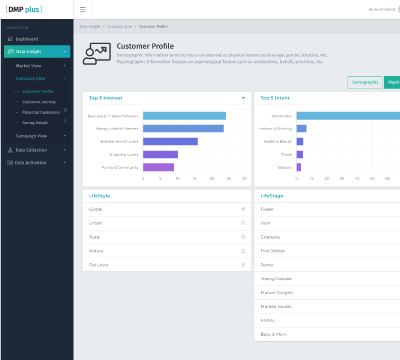Viewport: 400px width, 360px height.
Task: Click the DMP plus logo
Action: pos(24,9)
